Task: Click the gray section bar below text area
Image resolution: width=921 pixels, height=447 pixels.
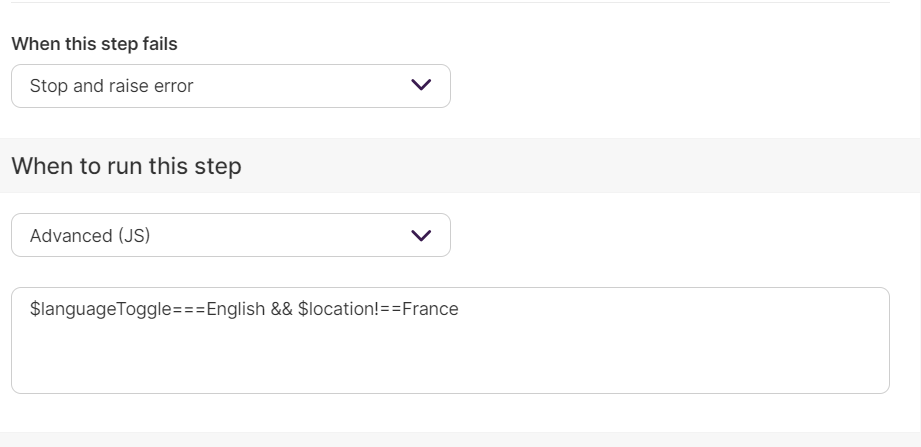Action: (460, 439)
